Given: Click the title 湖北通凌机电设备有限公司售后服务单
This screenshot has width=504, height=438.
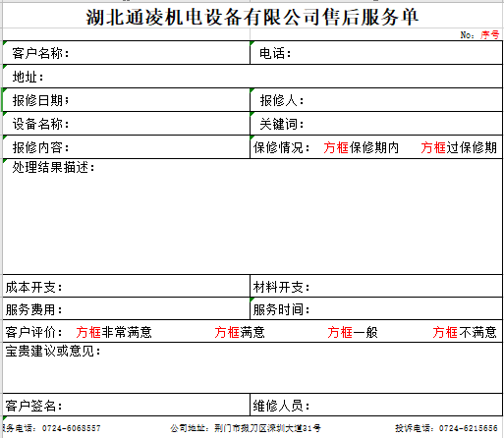Looking at the screenshot, I should tap(252, 17).
